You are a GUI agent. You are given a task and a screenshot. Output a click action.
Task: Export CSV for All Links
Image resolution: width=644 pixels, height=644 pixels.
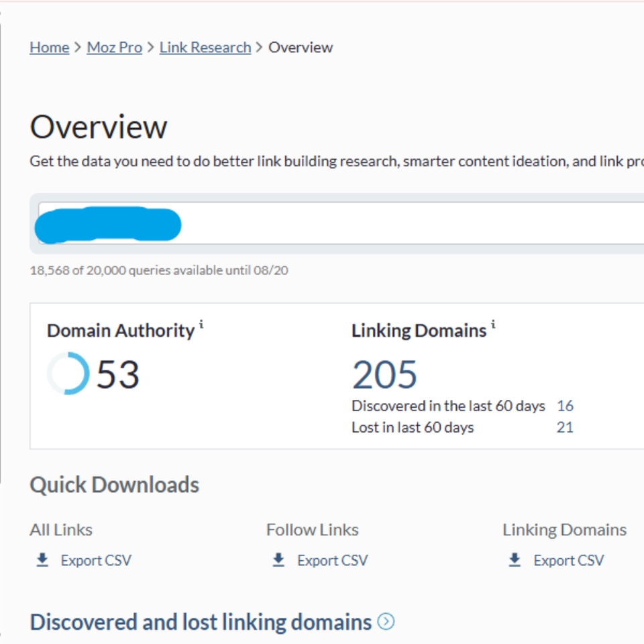tap(96, 559)
